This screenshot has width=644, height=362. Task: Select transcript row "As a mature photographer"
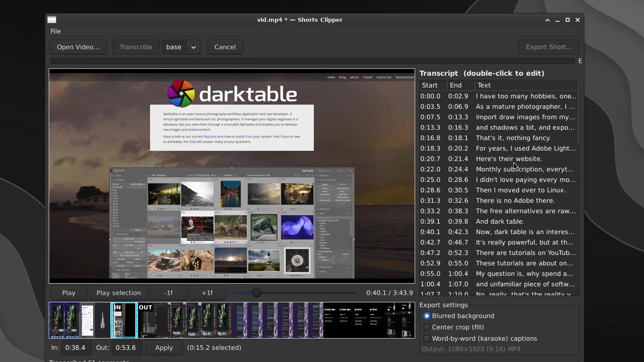pos(498,107)
